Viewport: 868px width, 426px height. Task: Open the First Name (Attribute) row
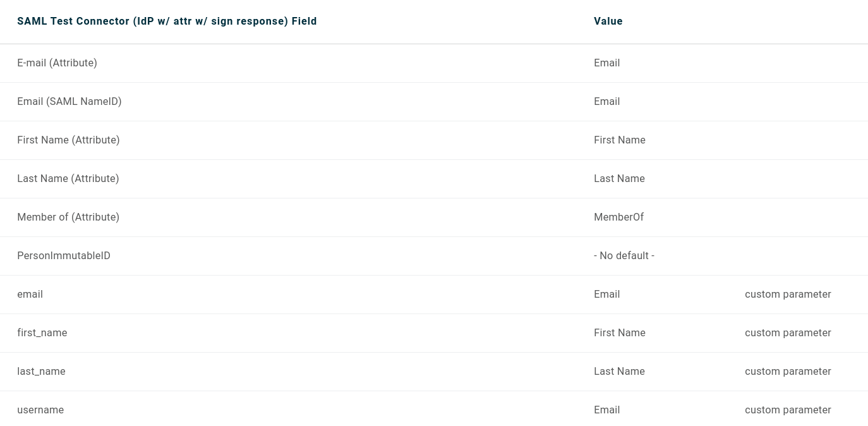(68, 140)
